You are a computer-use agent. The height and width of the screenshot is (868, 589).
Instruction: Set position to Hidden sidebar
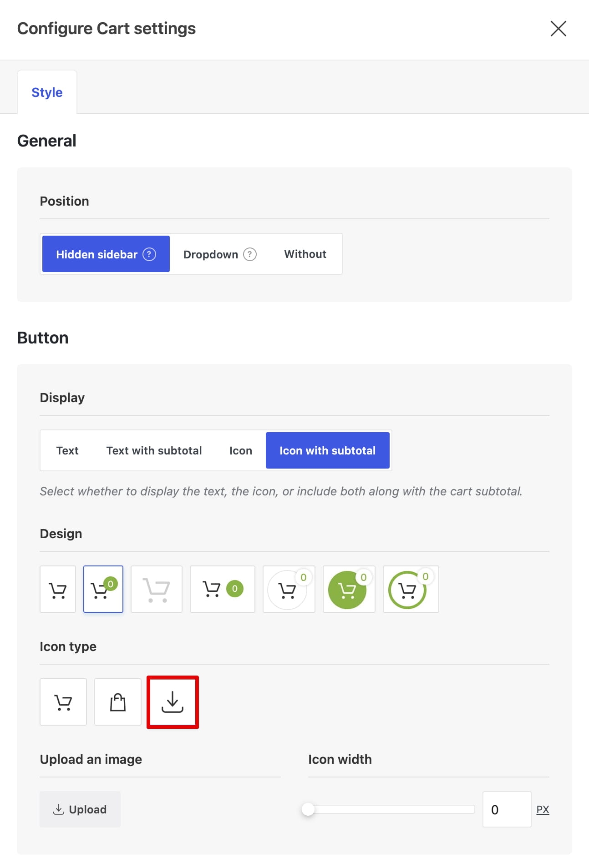coord(106,254)
